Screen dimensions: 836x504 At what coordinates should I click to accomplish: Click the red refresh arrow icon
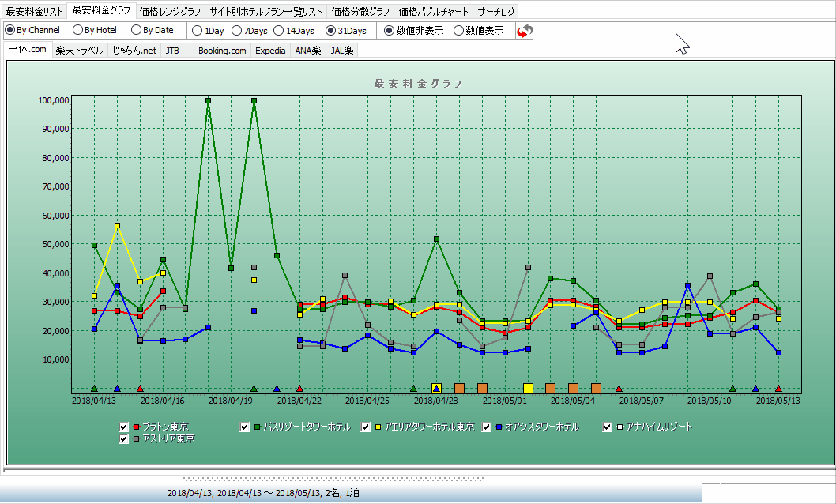click(525, 31)
